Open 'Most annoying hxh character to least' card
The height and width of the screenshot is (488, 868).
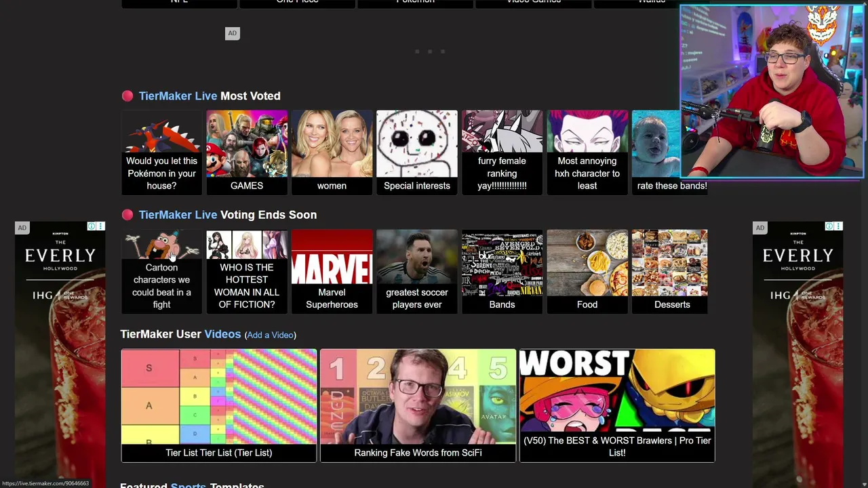point(587,152)
